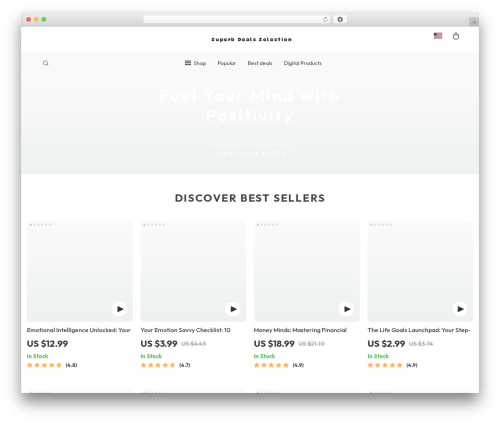Open The Life Goals Launchpad product title
This screenshot has height=423, width=500.
click(419, 330)
